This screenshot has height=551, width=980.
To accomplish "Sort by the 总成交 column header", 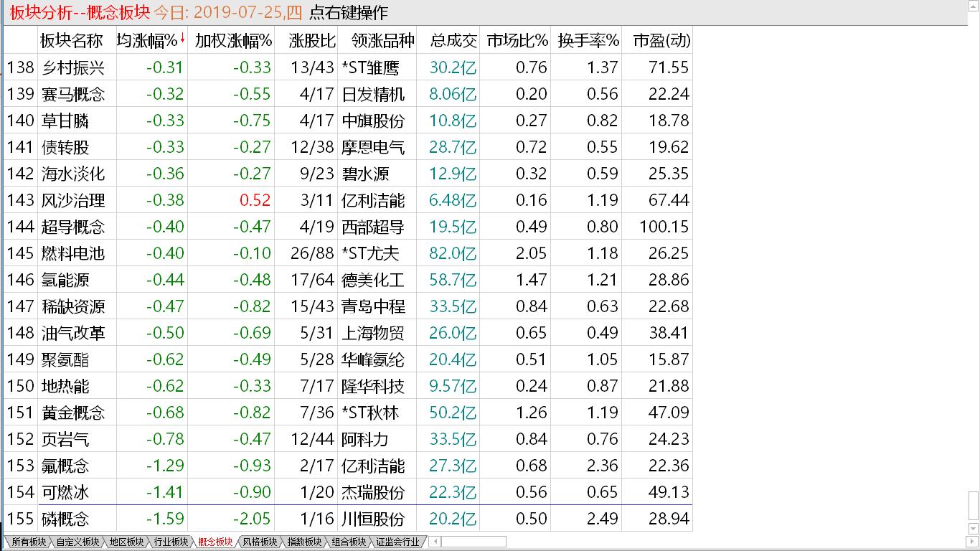I will coord(453,41).
